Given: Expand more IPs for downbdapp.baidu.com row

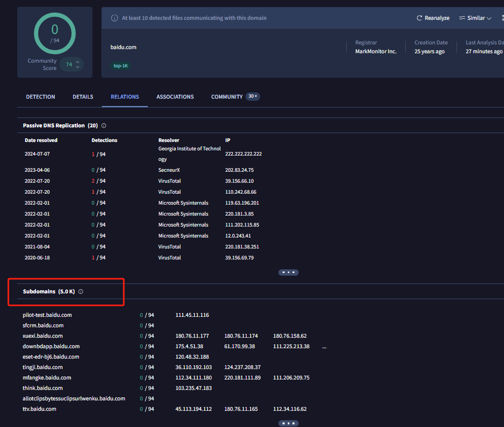Looking at the screenshot, I should click(x=324, y=347).
